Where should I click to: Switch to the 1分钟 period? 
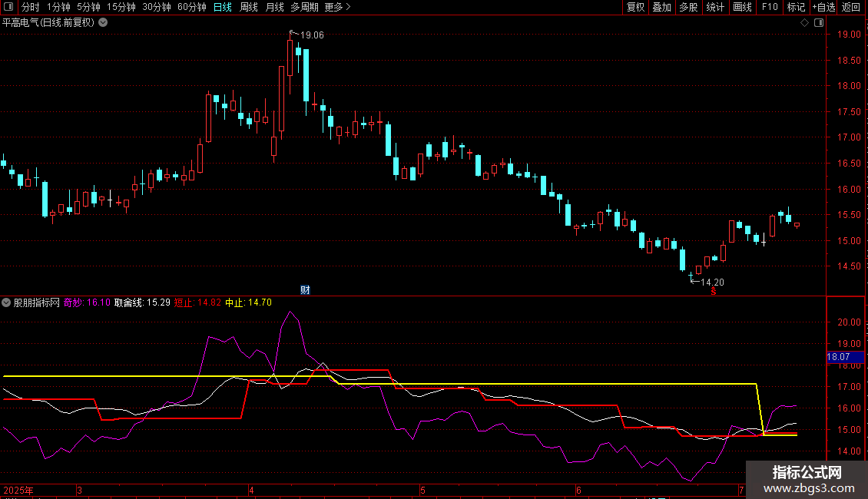click(58, 7)
